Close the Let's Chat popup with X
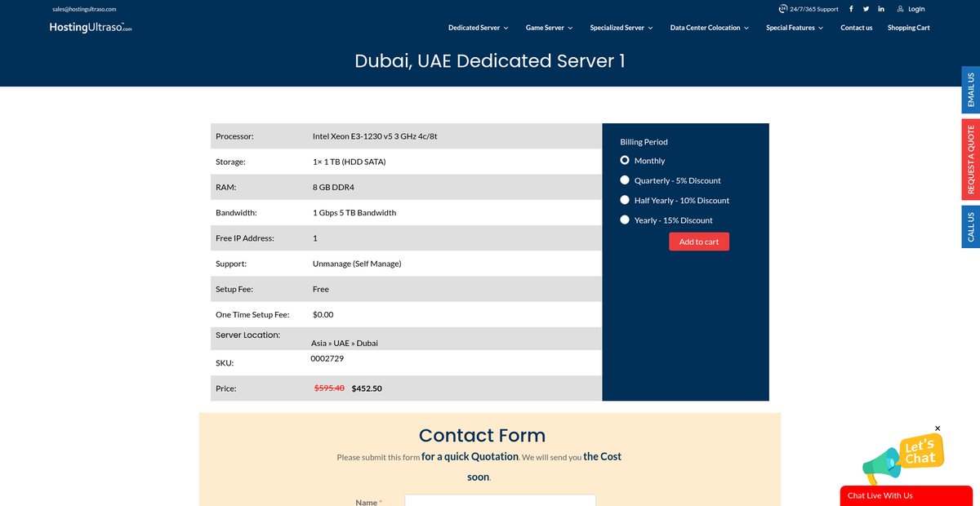 pyautogui.click(x=938, y=428)
